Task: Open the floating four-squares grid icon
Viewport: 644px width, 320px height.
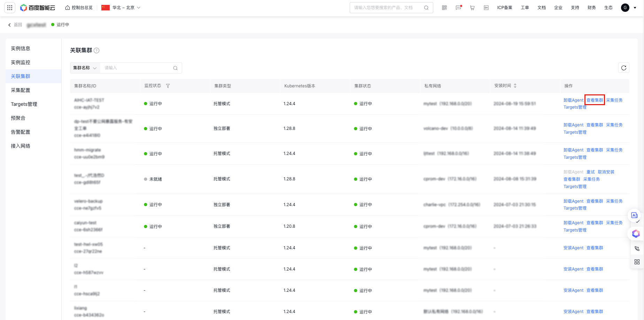Action: point(637,262)
